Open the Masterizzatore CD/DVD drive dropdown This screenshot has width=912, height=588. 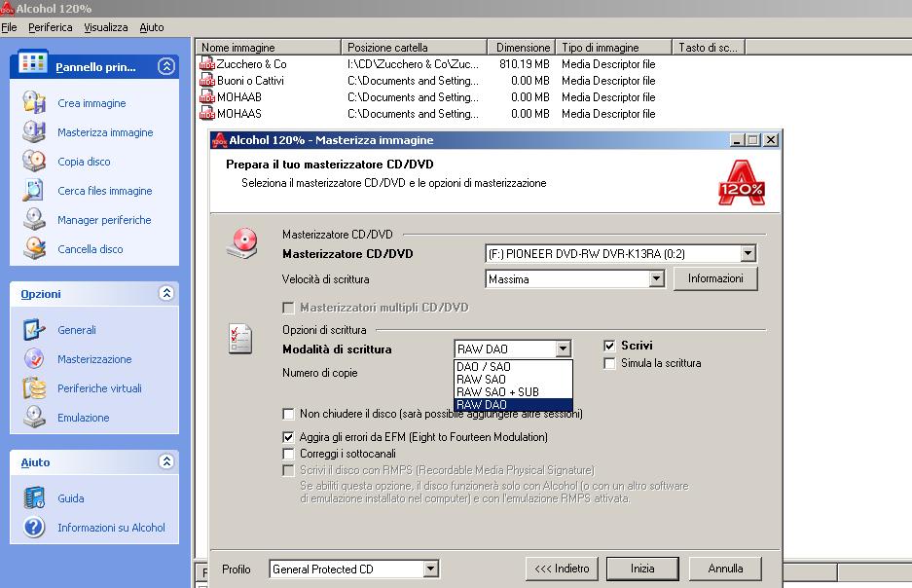(x=748, y=253)
